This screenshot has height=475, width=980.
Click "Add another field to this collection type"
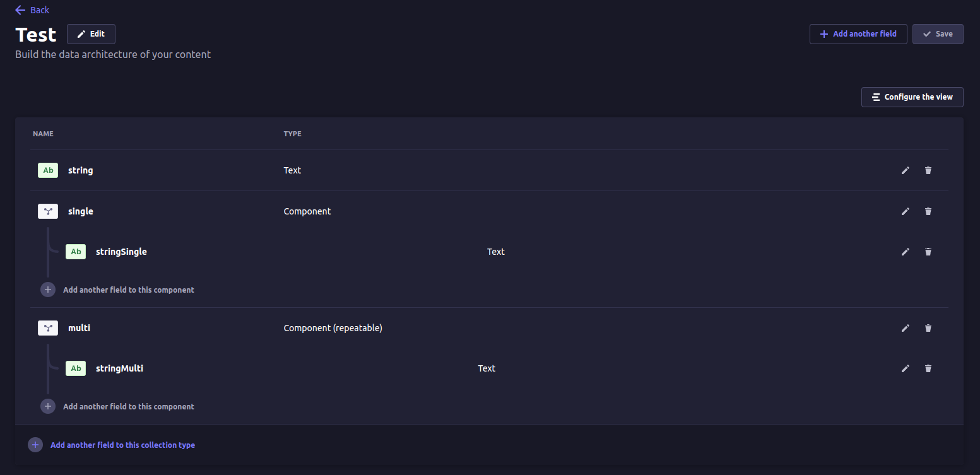(122, 445)
